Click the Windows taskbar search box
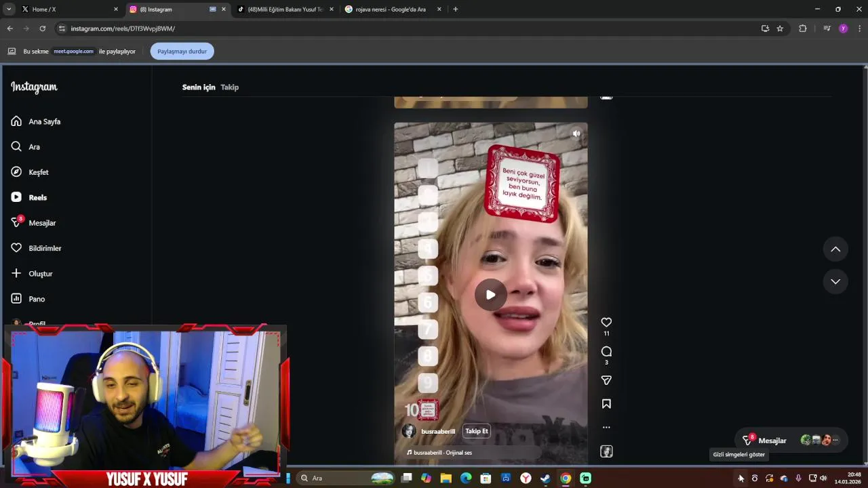This screenshot has height=488, width=868. click(344, 478)
